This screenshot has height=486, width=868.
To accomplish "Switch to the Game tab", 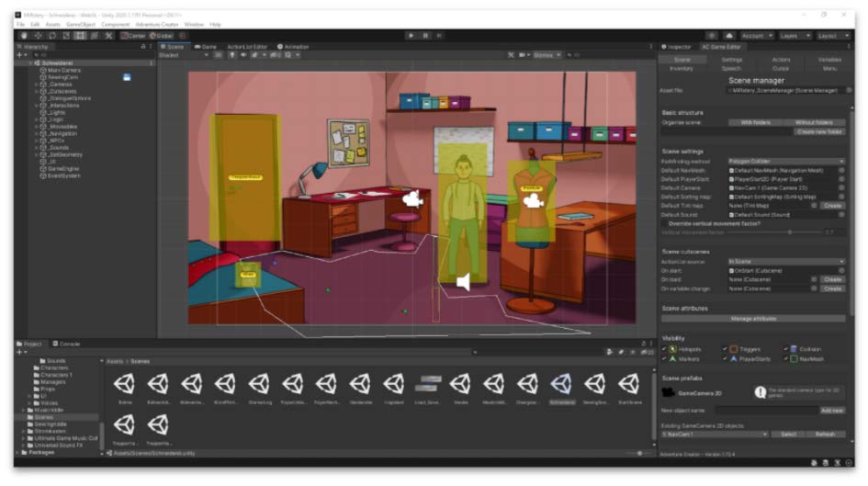I will [x=205, y=46].
